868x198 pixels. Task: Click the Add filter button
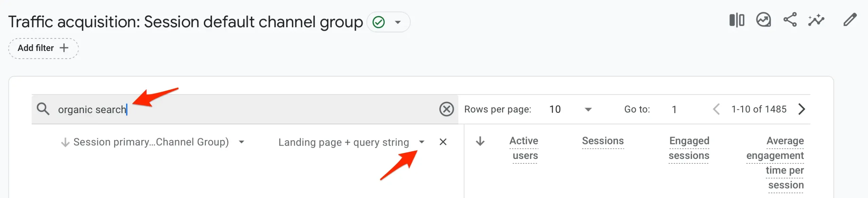(x=43, y=48)
